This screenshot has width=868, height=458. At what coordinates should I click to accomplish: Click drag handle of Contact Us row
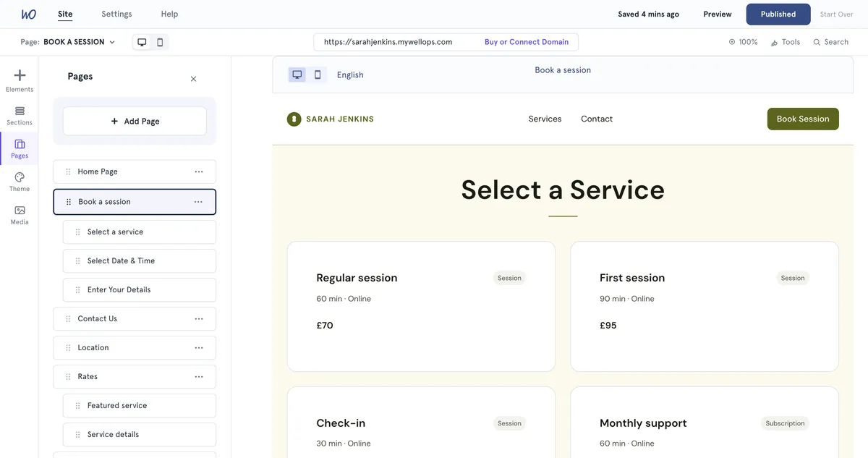coord(68,318)
